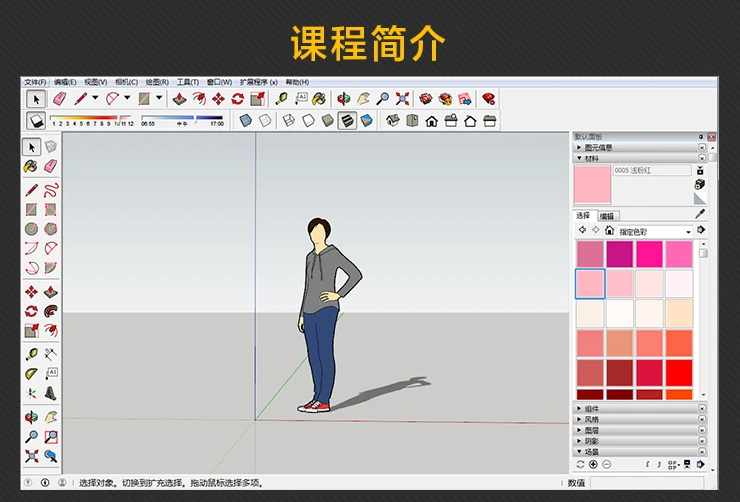The image size is (740, 502).
Task: Toggle shadows display button
Action: tap(36, 120)
